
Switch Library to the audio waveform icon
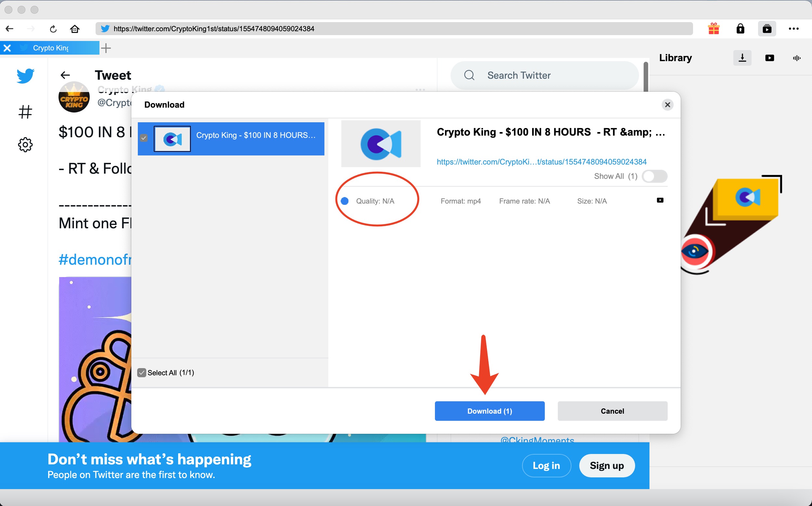tap(797, 58)
